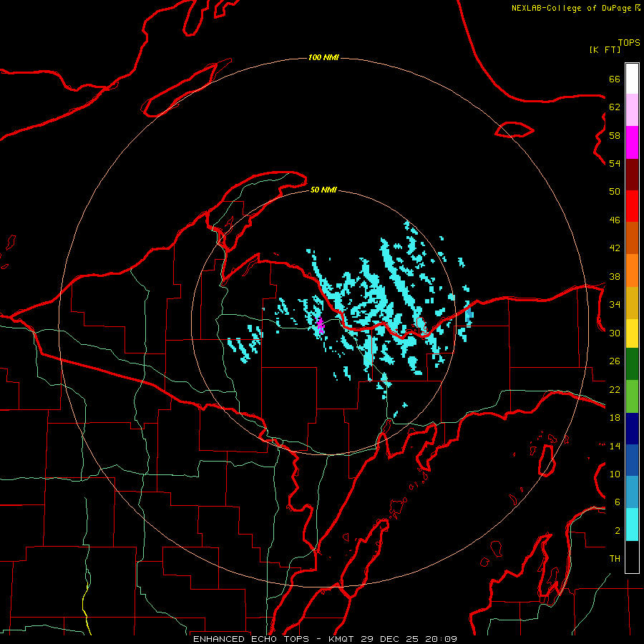The height and width of the screenshot is (644, 644).
Task: Click the magenta echo near the radar center
Action: tap(321, 326)
